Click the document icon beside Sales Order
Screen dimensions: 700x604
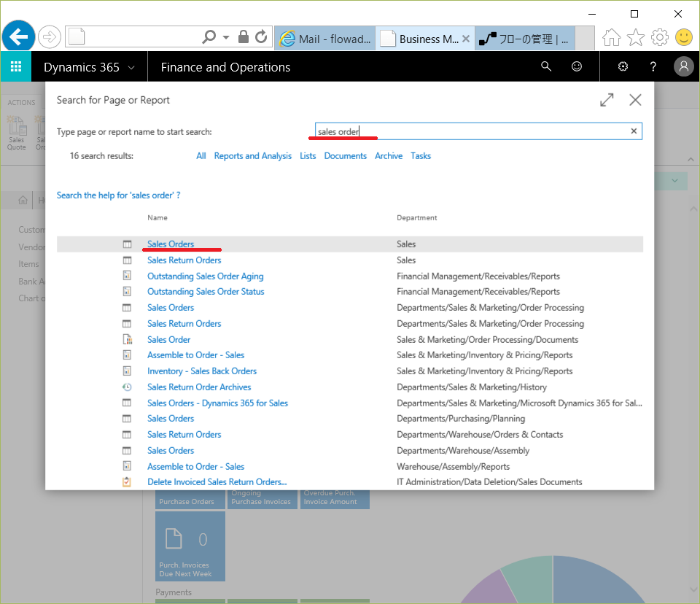coord(127,339)
